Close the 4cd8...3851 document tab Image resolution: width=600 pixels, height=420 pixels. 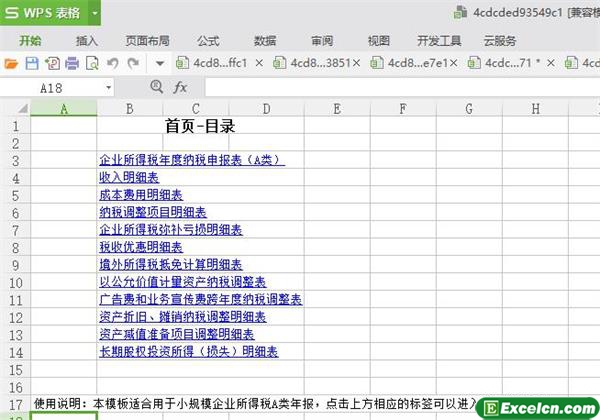(x=356, y=63)
